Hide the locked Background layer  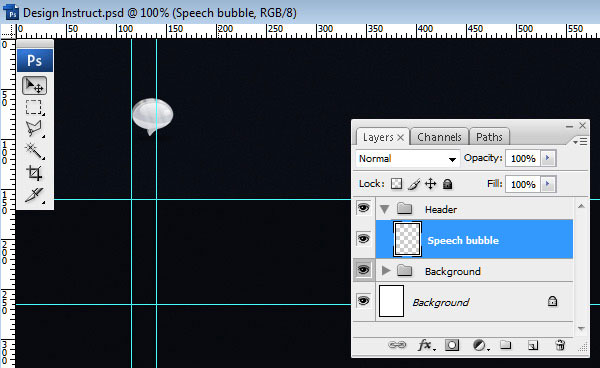(x=363, y=300)
